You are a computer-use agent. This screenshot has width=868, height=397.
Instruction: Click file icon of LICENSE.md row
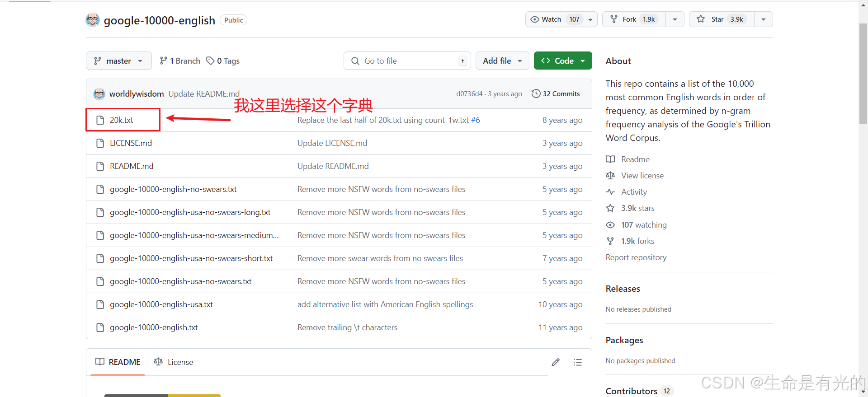pyautogui.click(x=100, y=143)
